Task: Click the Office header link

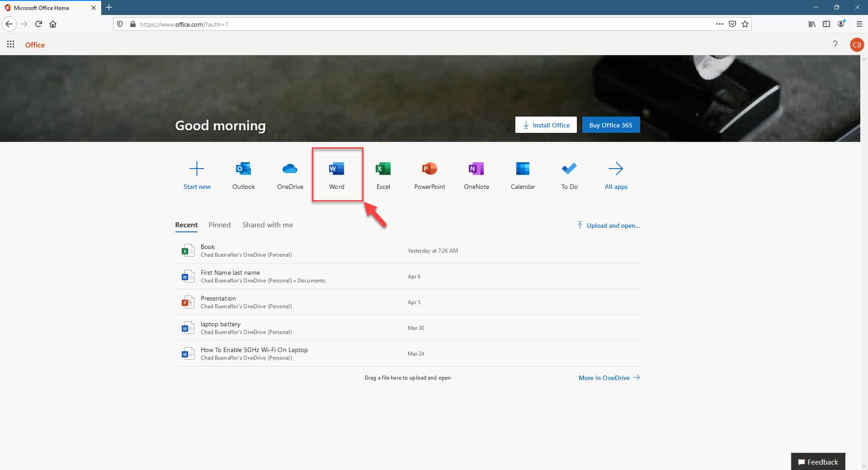Action: 35,45
